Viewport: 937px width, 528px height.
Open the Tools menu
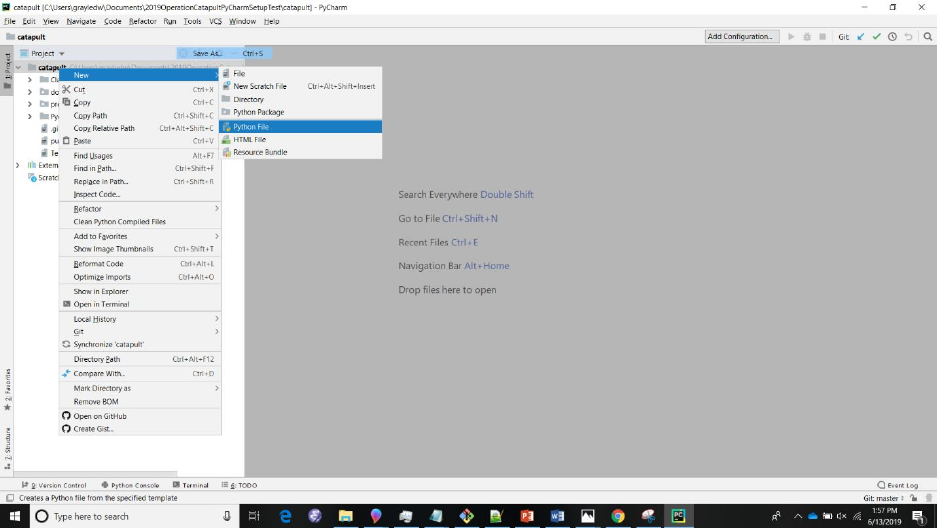(192, 21)
